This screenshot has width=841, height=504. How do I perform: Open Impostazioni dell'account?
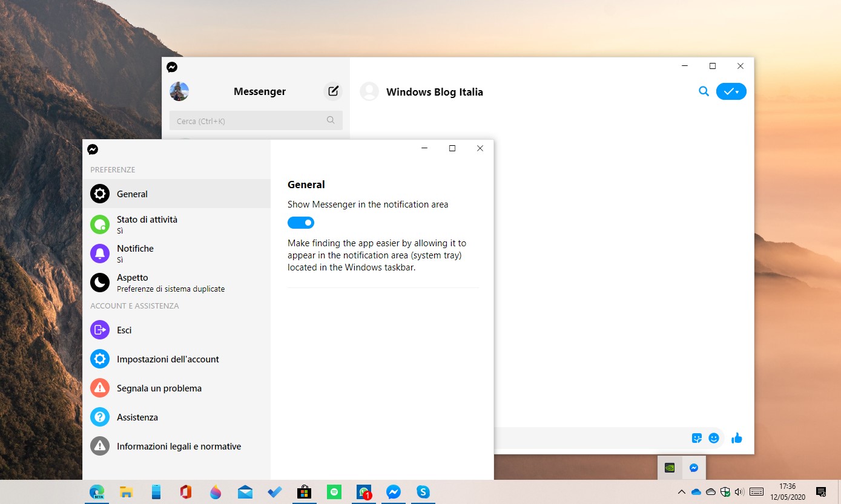click(176, 359)
